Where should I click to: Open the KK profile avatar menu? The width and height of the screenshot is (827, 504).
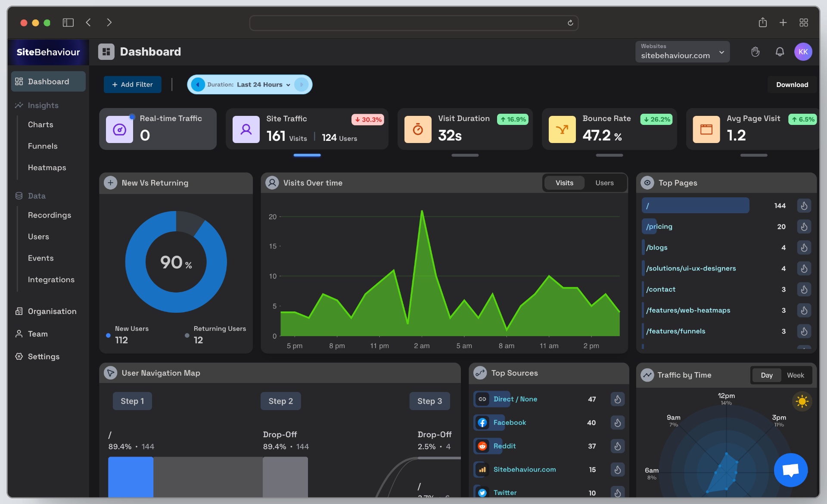pyautogui.click(x=803, y=52)
